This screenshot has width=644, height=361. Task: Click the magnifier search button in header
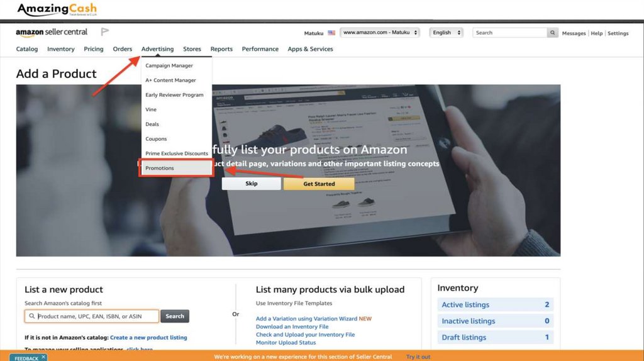tap(552, 33)
